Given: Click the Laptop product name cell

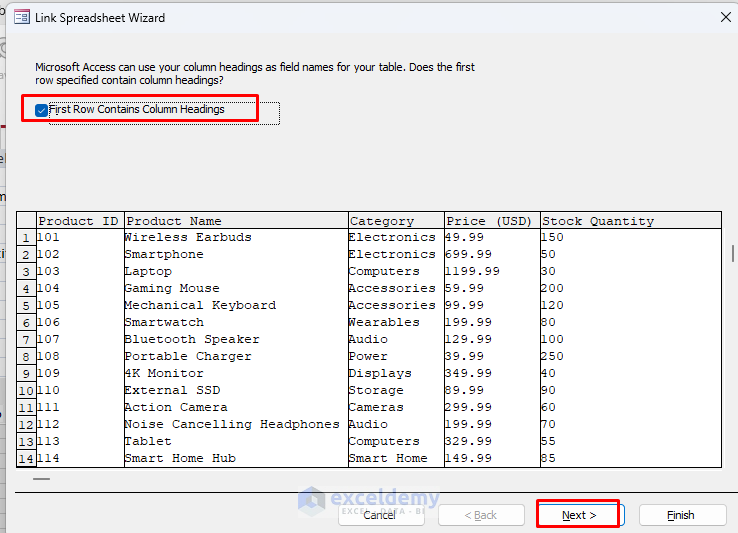Looking at the screenshot, I should click(236, 271).
